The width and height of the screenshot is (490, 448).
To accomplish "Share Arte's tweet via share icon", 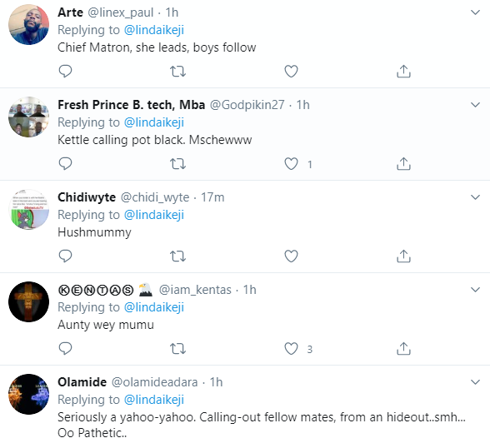I will tap(403, 71).
